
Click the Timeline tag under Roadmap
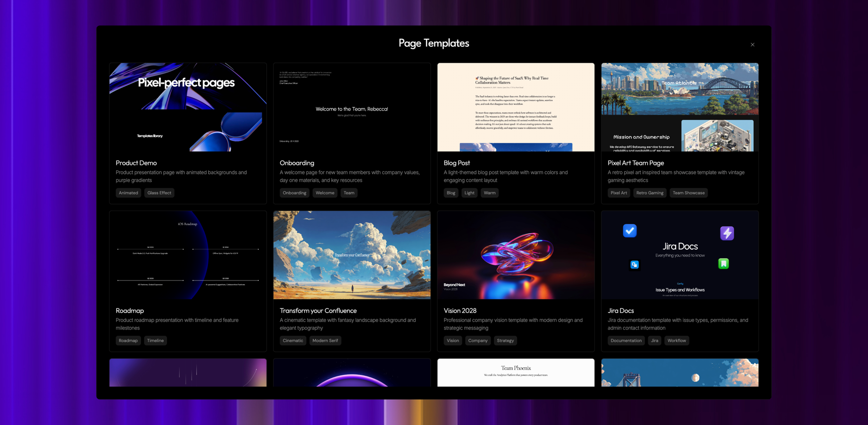155,340
